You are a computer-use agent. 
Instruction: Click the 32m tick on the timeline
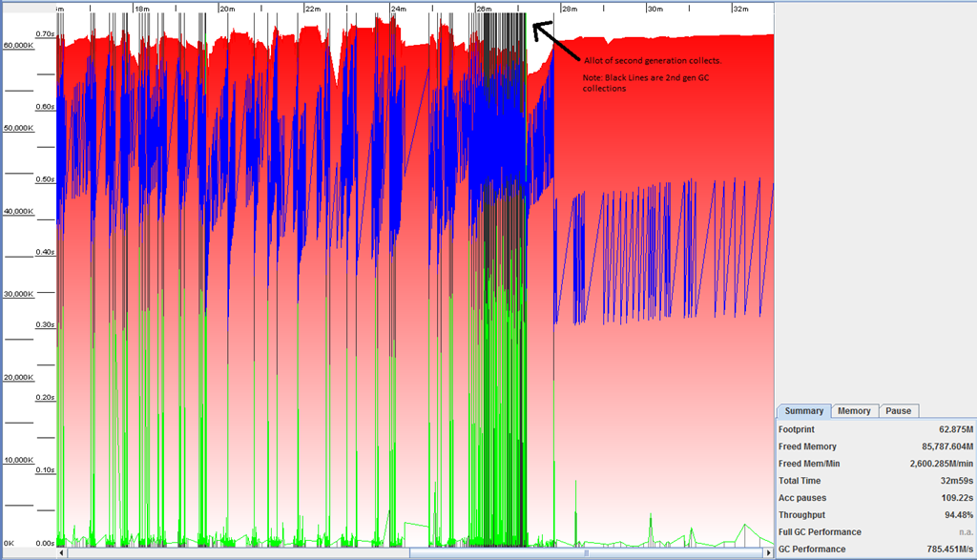[739, 9]
